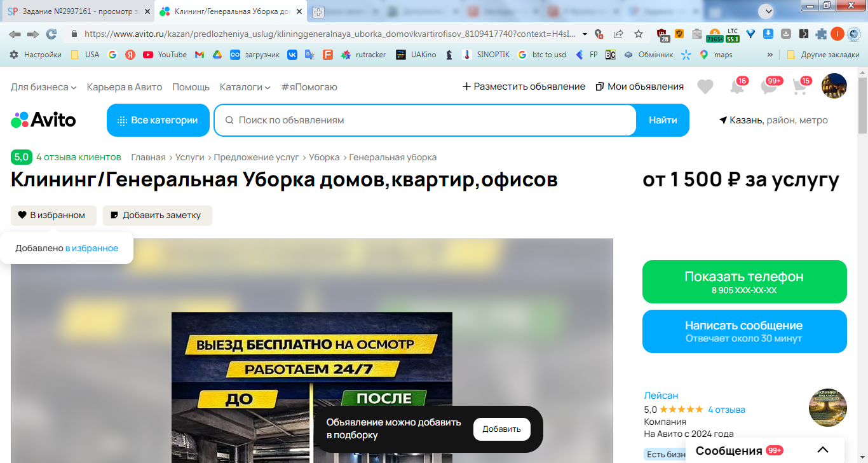This screenshot has width=868, height=463.
Task: Open the uBlock extension icon showing 28
Action: [x=663, y=34]
